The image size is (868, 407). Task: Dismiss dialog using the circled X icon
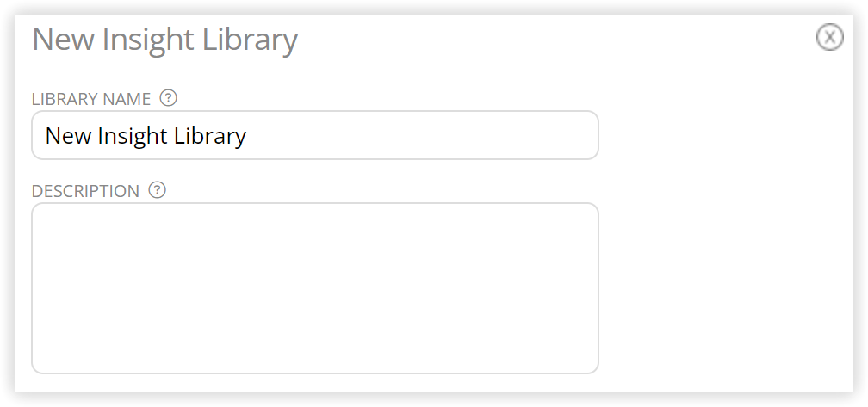(x=829, y=38)
